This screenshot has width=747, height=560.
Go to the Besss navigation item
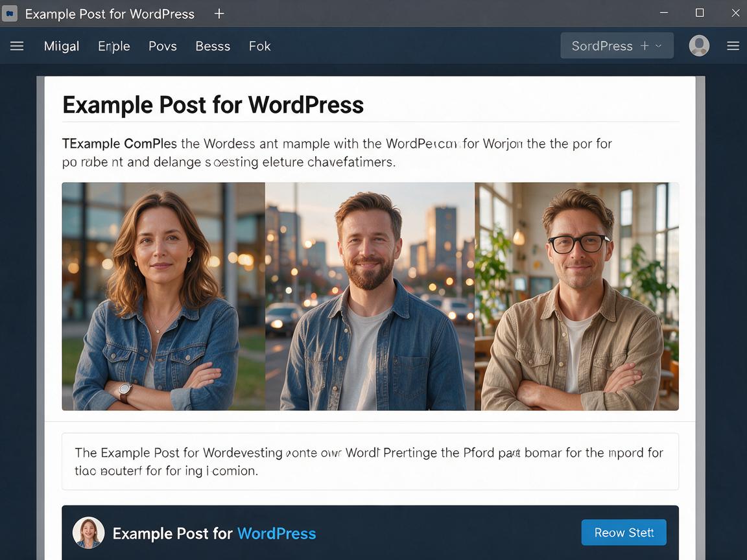coord(213,46)
